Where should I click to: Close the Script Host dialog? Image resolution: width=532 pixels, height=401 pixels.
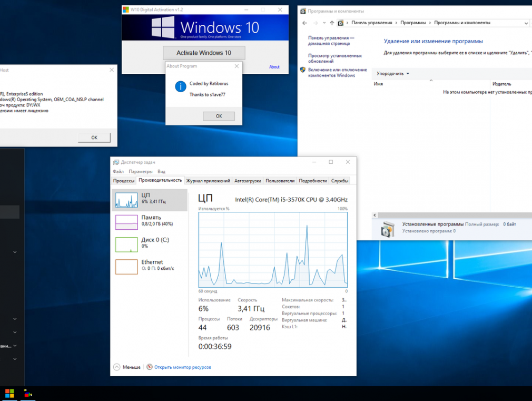coord(112,70)
